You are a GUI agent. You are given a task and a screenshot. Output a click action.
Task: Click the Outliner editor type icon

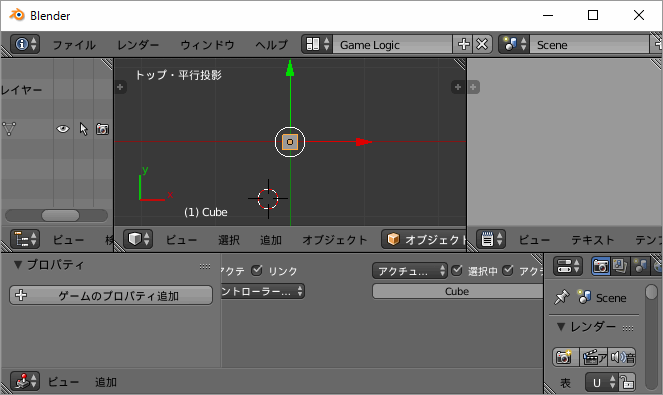[25, 239]
